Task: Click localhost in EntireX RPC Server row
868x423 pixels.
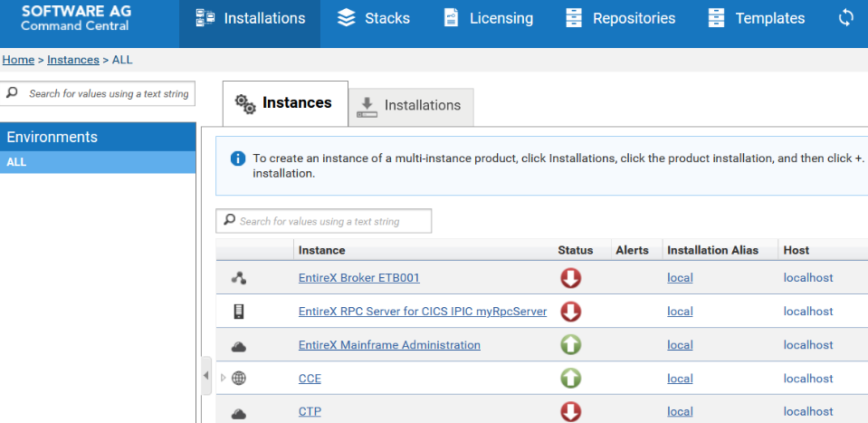Action: point(808,312)
